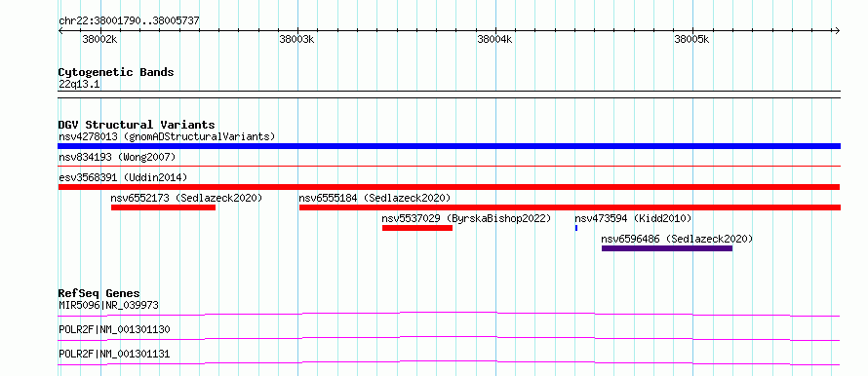Click the 22q13.1 cytogenetic band bar

450,94
